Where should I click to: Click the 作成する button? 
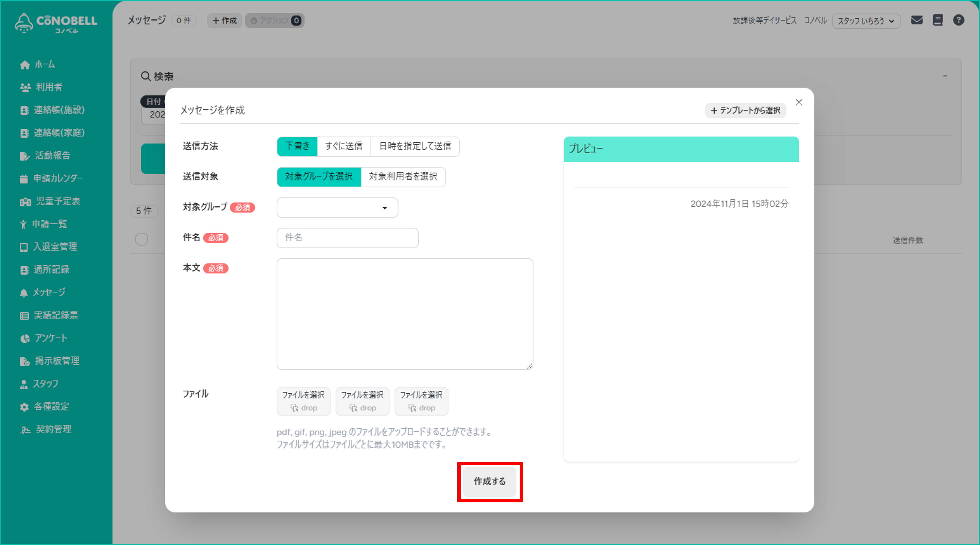[490, 481]
